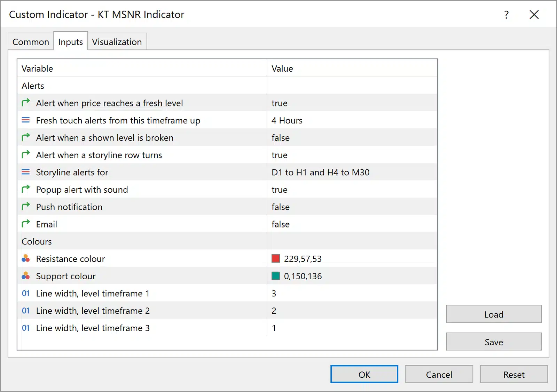Toggle the 'false' value for Push notification
This screenshot has height=392, width=557.
click(352, 207)
